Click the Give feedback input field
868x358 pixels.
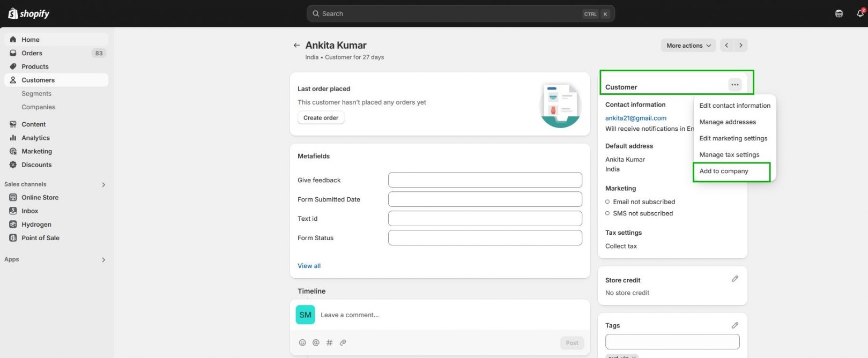click(x=485, y=180)
